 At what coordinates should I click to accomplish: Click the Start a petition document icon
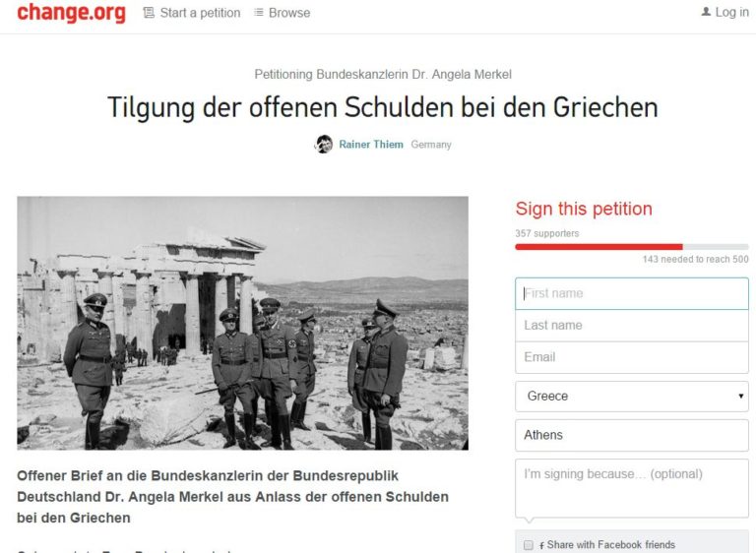tap(149, 13)
